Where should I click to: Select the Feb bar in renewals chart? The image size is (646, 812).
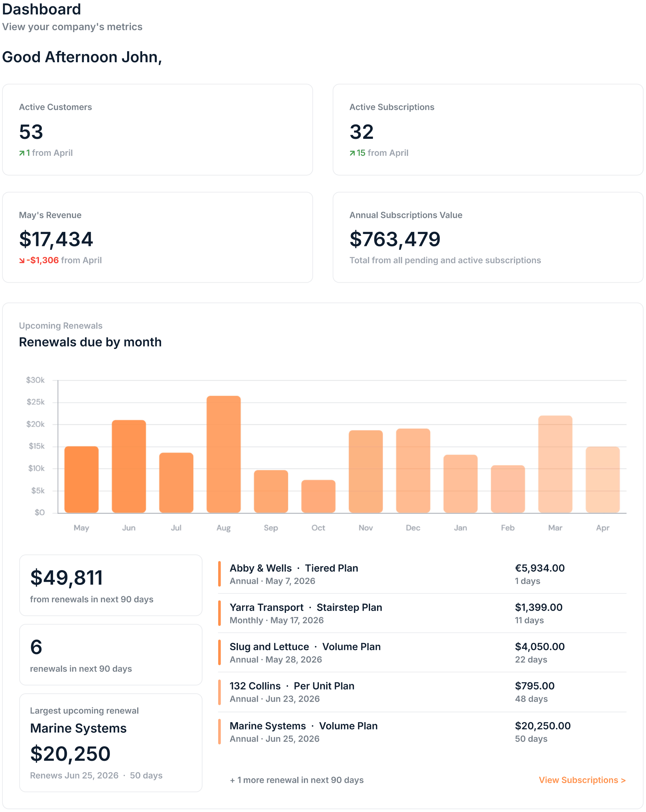pyautogui.click(x=508, y=489)
